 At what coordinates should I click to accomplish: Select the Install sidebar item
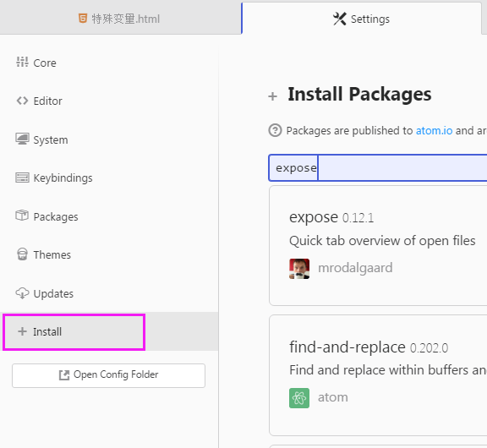coord(109,331)
